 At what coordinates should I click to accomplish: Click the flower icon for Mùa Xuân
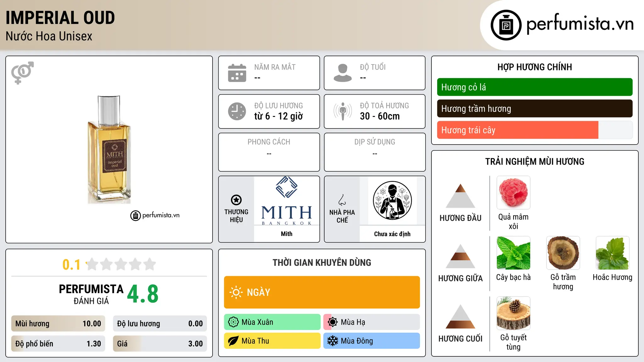click(233, 322)
